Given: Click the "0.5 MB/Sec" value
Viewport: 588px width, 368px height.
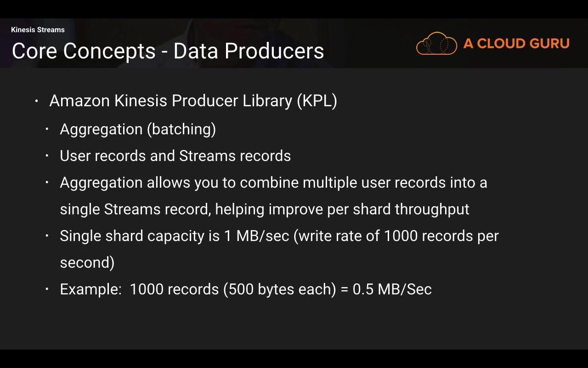Looking at the screenshot, I should pos(392,289).
